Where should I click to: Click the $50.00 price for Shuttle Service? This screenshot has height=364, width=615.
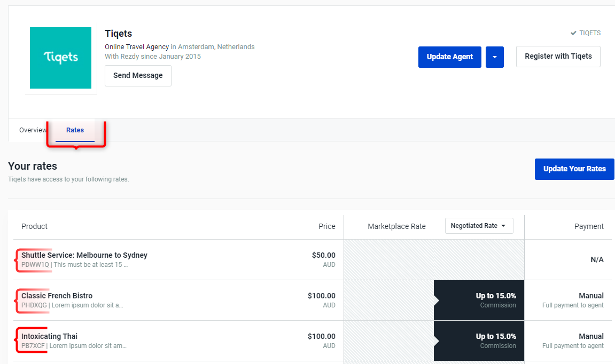[x=324, y=255]
